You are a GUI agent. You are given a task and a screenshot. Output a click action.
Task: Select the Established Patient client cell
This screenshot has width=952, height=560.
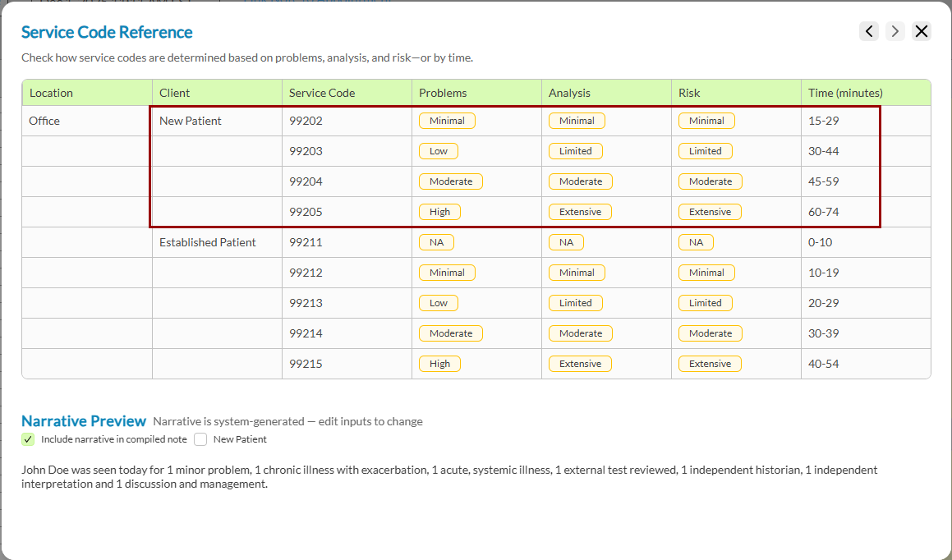click(x=208, y=242)
